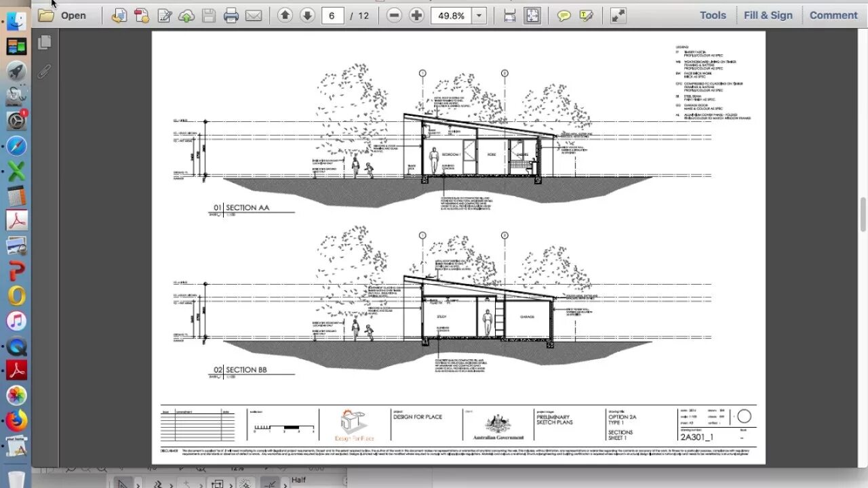
Task: Open Photos app from the Dock
Action: pos(16,395)
